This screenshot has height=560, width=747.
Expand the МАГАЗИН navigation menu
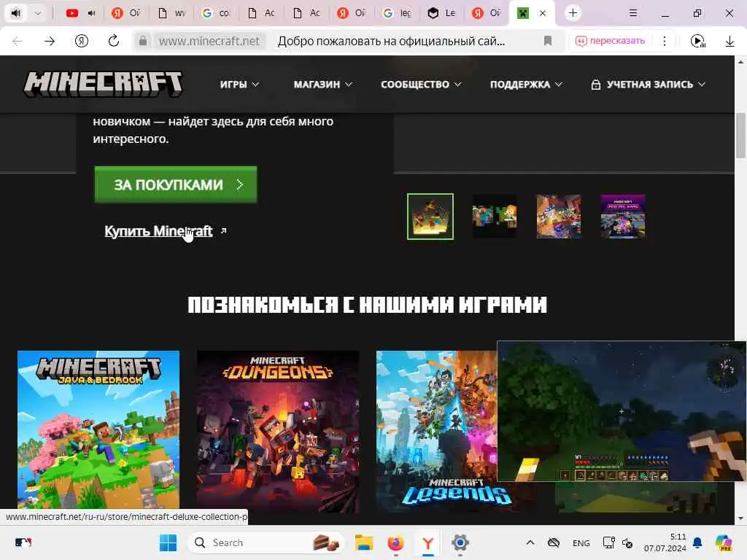coord(323,85)
